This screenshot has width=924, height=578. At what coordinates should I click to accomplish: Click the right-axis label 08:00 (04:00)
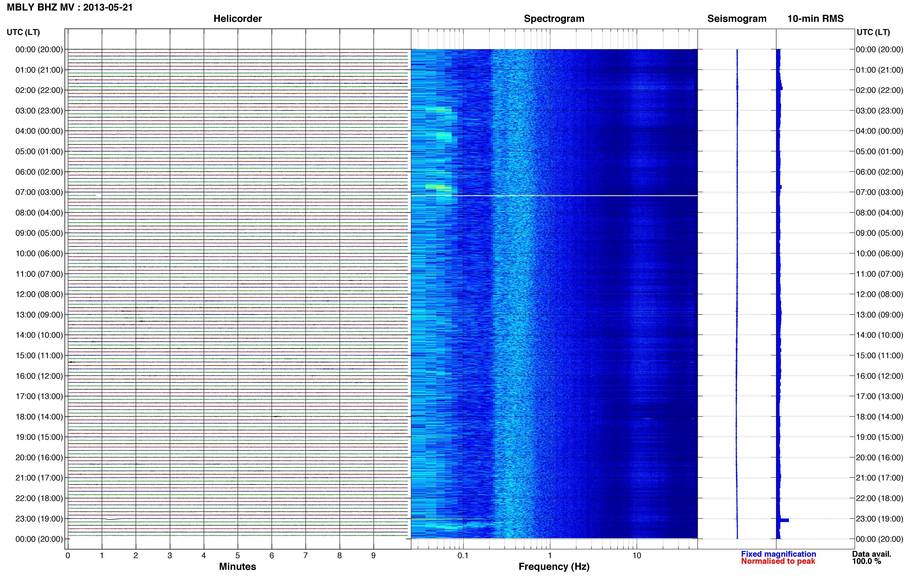(x=879, y=213)
